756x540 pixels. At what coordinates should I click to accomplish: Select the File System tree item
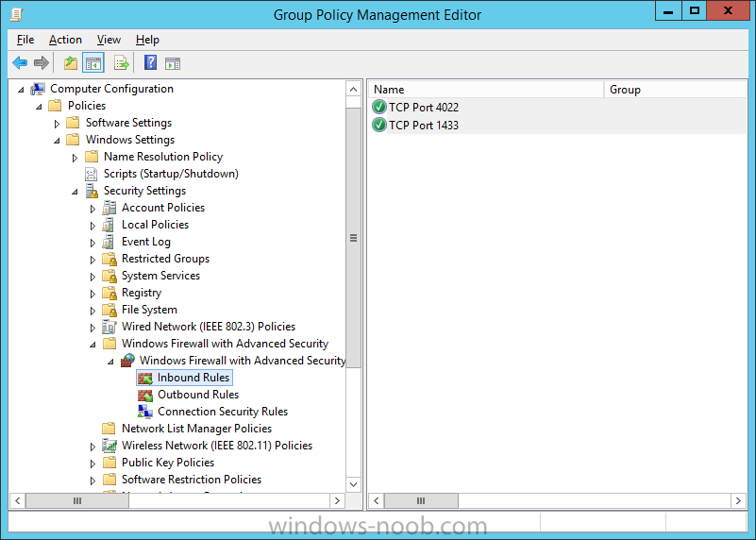pos(149,310)
